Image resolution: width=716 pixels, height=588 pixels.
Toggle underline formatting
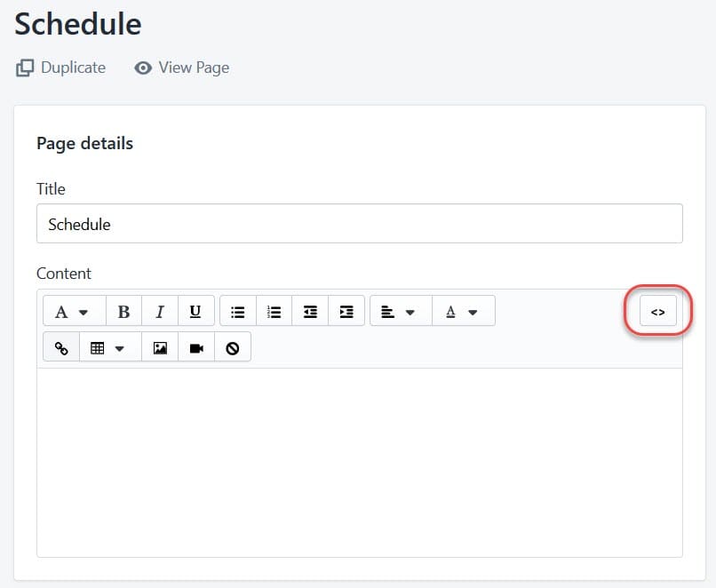tap(195, 312)
